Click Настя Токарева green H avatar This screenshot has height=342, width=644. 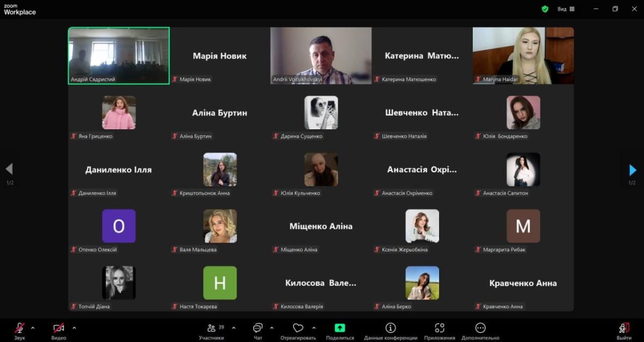click(220, 283)
